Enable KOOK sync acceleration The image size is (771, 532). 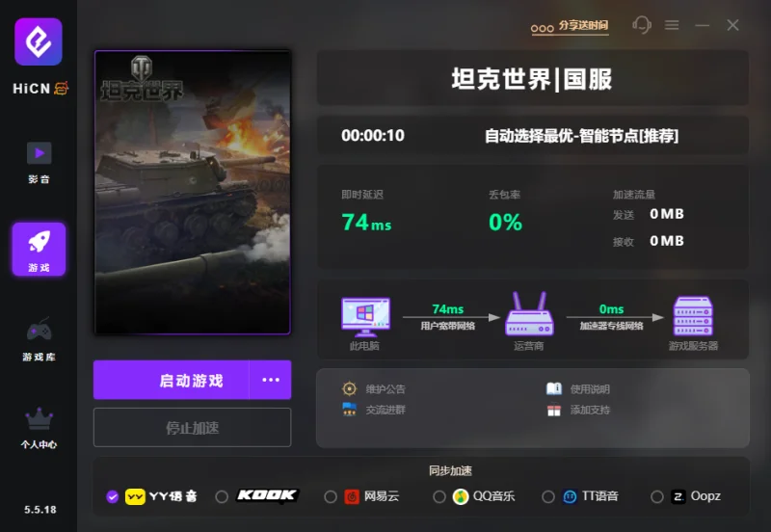tap(222, 496)
